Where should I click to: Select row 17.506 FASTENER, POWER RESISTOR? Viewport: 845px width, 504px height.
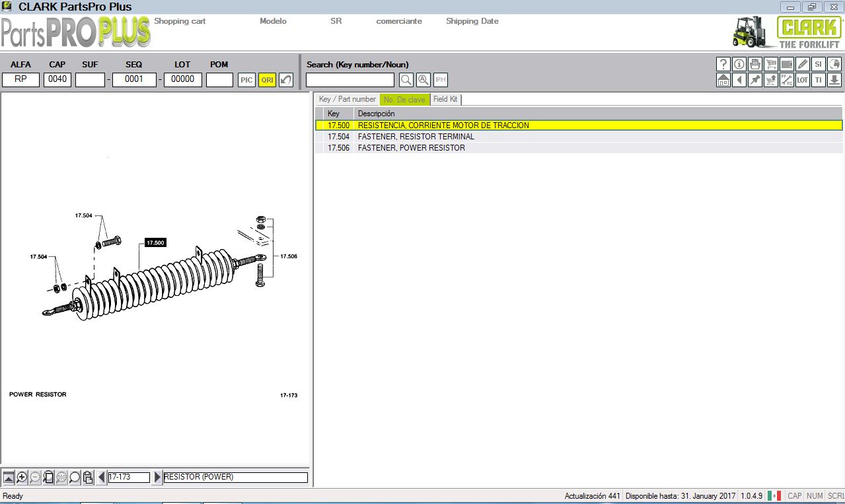click(x=579, y=147)
